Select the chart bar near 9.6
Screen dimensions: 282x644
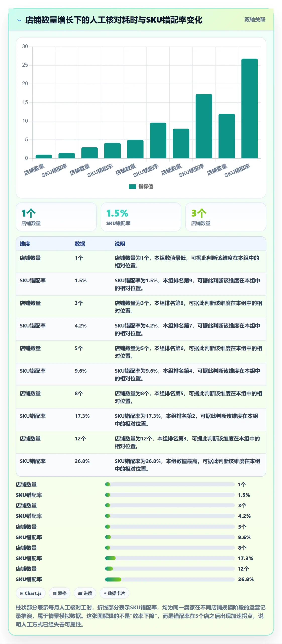pos(158,140)
